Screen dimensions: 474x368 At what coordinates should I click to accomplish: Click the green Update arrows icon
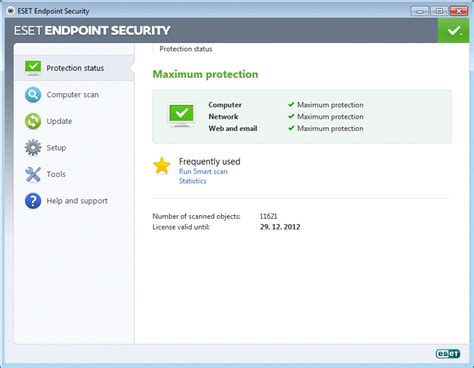(33, 121)
